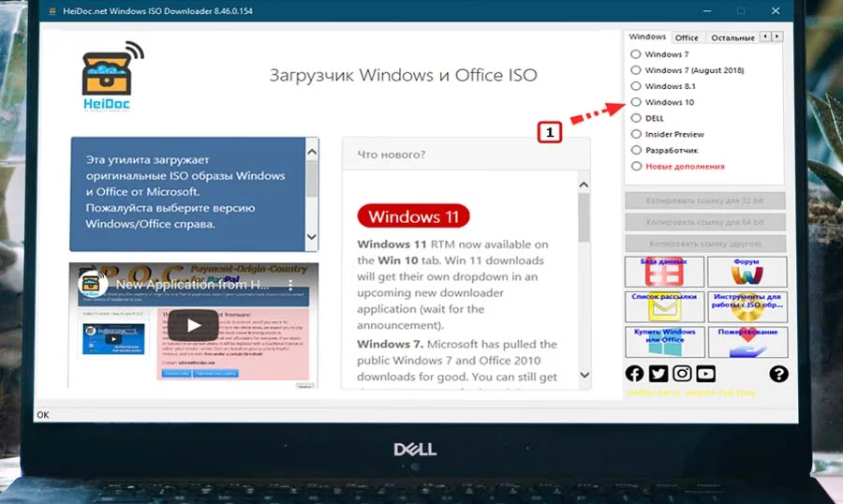This screenshot has width=843, height=504.
Task: Open Facebook page via Facebook icon
Action: tap(634, 374)
